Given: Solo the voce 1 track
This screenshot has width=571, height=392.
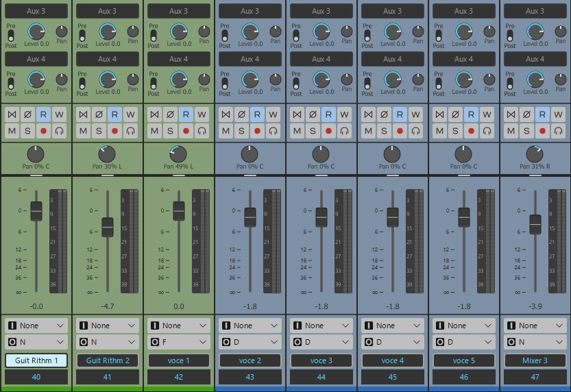Looking at the screenshot, I should tap(170, 130).
